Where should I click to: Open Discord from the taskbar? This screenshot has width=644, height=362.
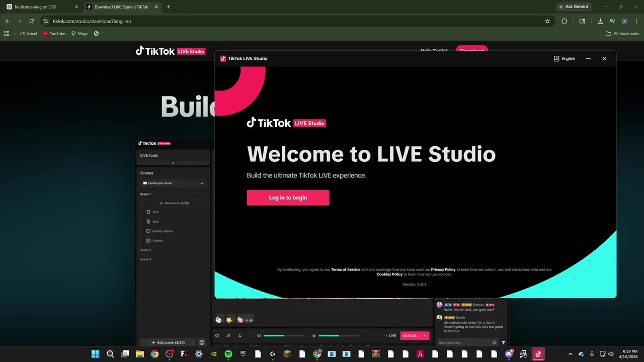(509, 354)
